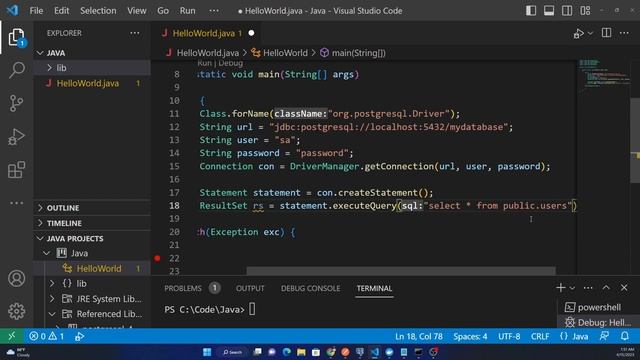Go to line via Ln 18, Col 78
640x360 pixels.
coord(419,336)
